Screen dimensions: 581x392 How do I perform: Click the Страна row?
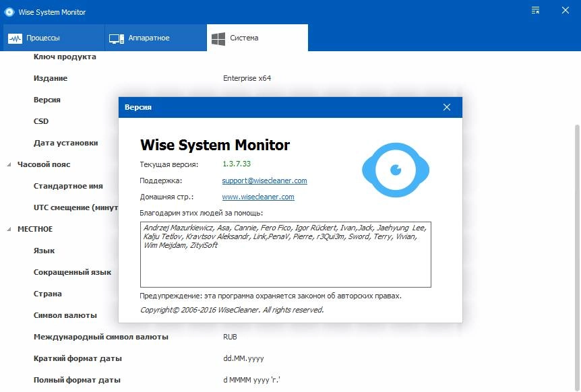pos(47,294)
